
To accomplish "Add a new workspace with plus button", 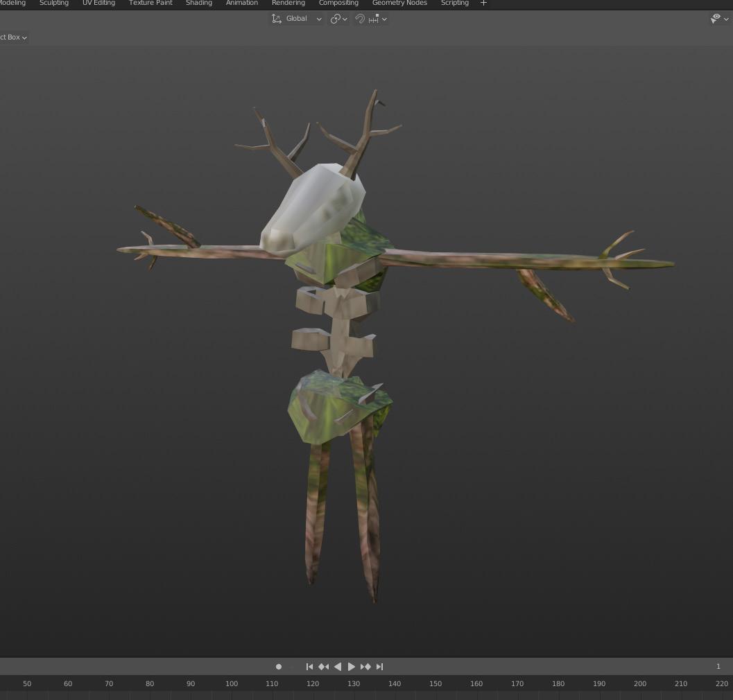I will [x=483, y=3].
